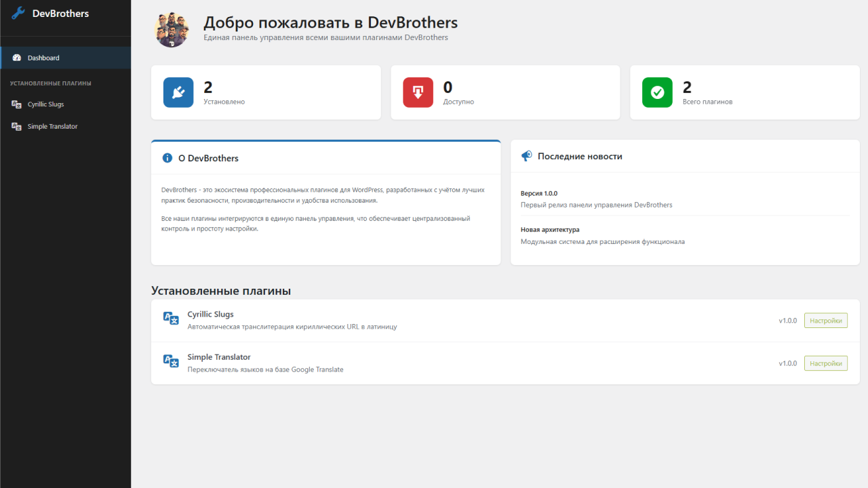The height and width of the screenshot is (488, 868).
Task: Open Настройки for Cyrillic Slugs
Action: coord(826,321)
